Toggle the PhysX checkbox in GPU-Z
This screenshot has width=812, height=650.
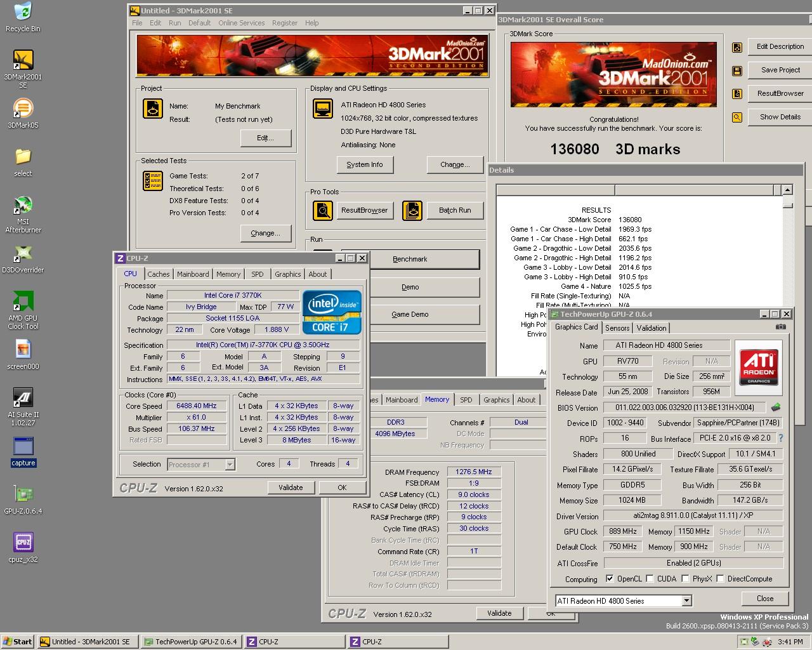coord(685,579)
